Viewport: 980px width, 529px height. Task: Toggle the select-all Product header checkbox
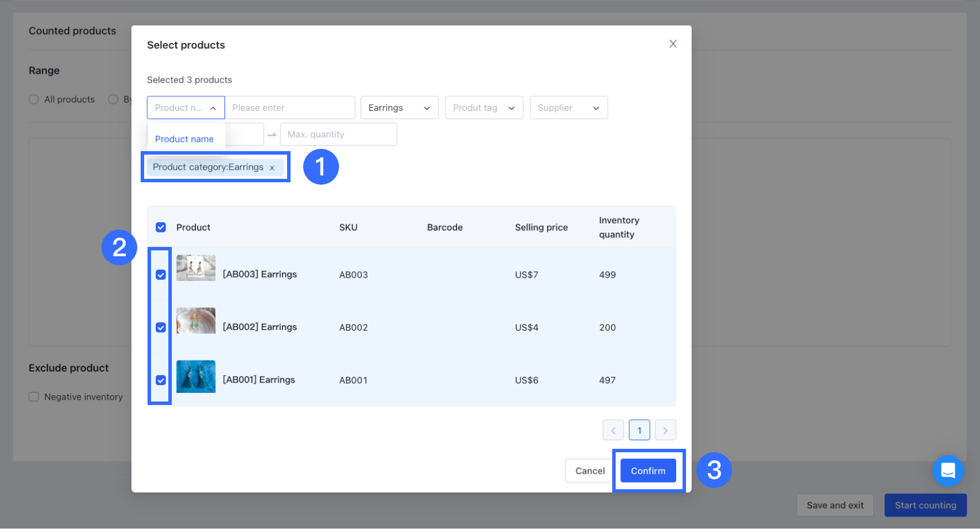[161, 227]
